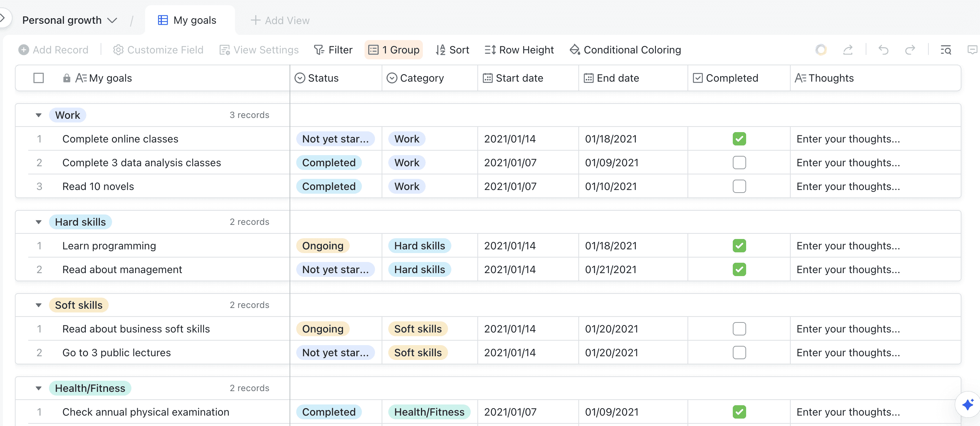Viewport: 980px width, 426px height.
Task: Click the Ongoing status tag for Learn programming
Action: (323, 246)
